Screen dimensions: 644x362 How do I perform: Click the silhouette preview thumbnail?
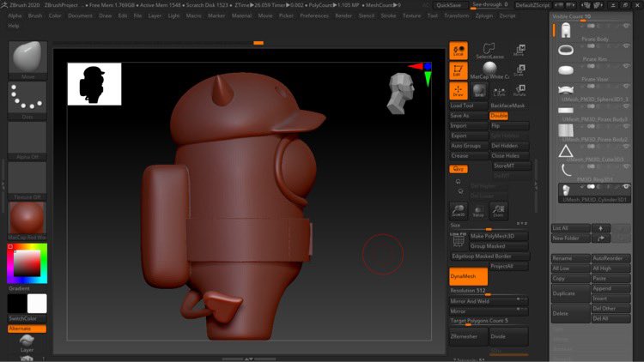click(94, 84)
